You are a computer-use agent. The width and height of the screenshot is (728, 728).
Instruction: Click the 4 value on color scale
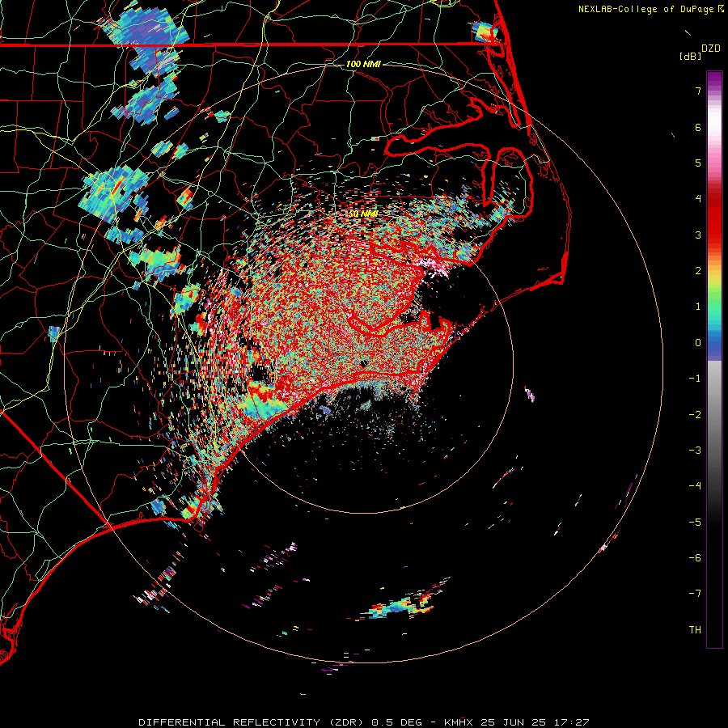click(x=698, y=199)
